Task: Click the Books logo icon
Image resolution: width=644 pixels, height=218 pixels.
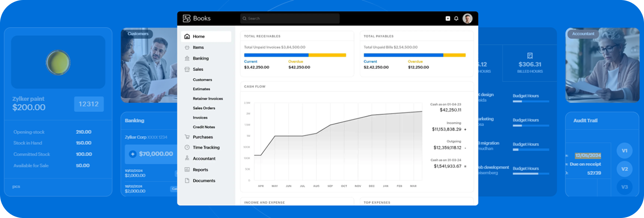Action: click(x=187, y=18)
